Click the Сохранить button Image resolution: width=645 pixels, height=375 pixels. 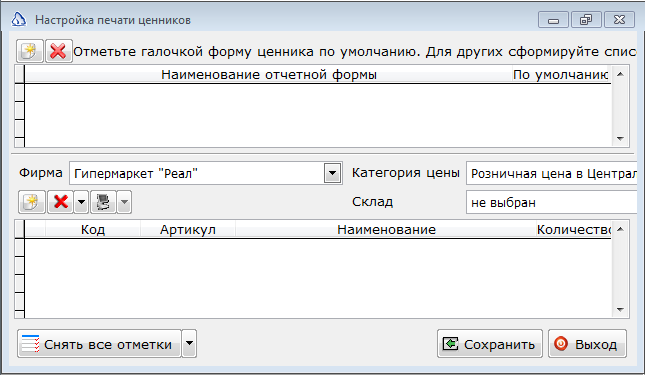coord(490,344)
